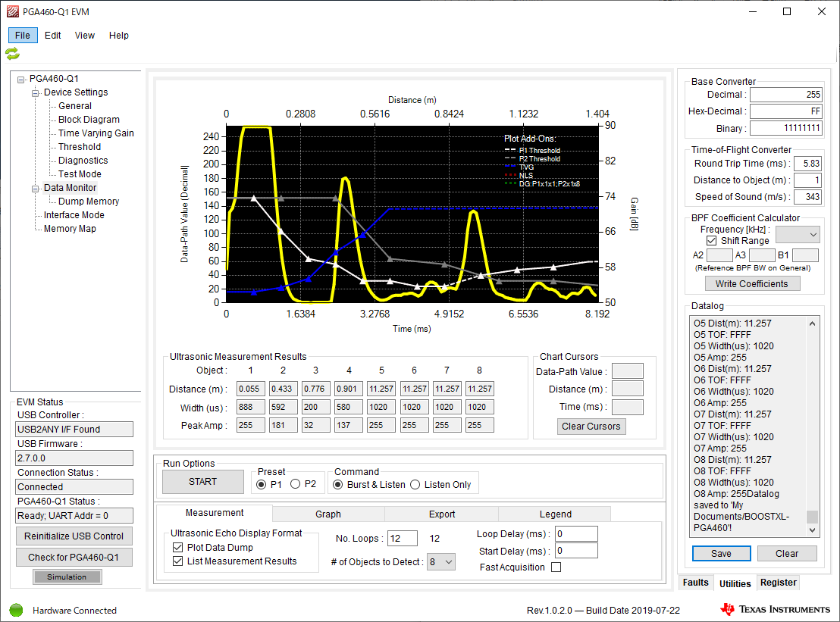
Task: Open Diagnostics tree item
Action: click(x=83, y=161)
